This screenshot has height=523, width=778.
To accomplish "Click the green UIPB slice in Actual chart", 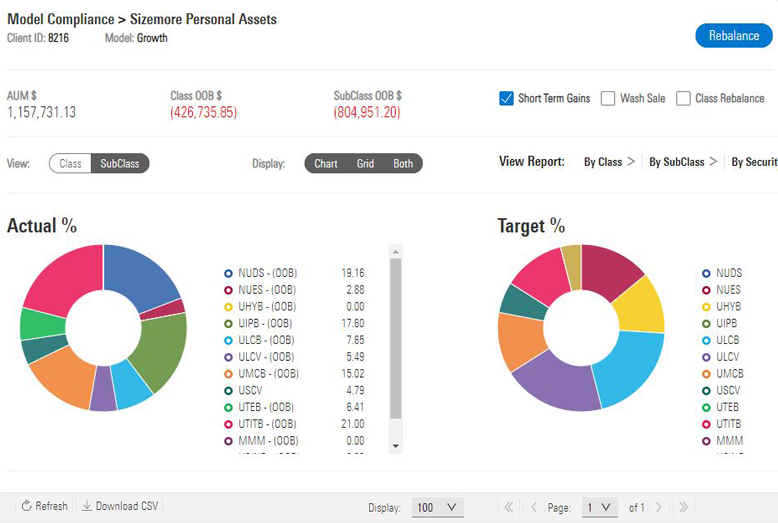I will [x=161, y=350].
